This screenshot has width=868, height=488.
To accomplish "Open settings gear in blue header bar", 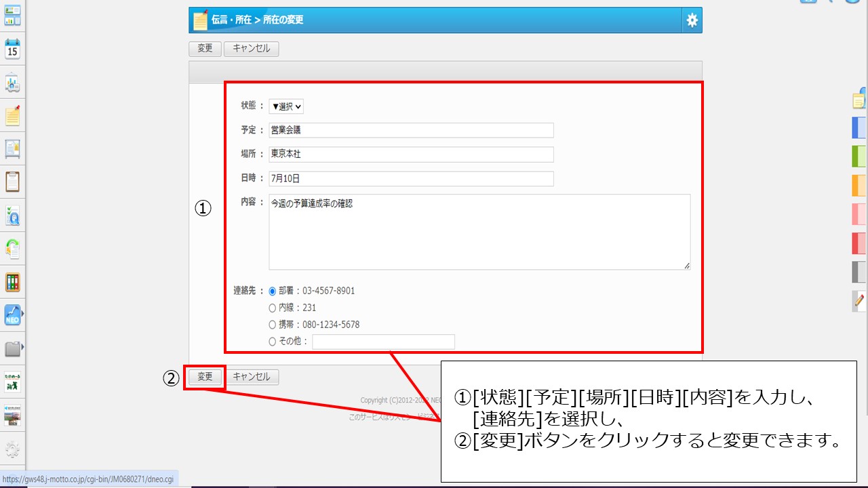I will click(692, 20).
